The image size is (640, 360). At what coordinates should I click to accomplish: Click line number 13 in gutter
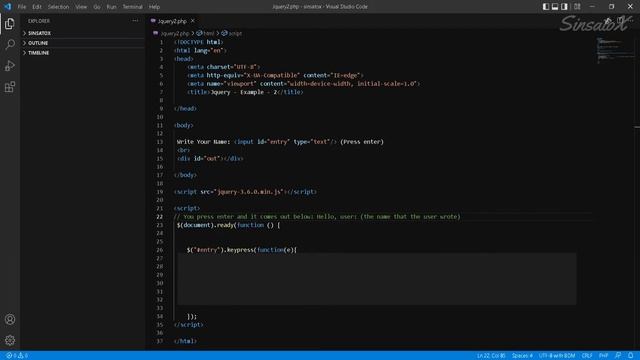160,142
